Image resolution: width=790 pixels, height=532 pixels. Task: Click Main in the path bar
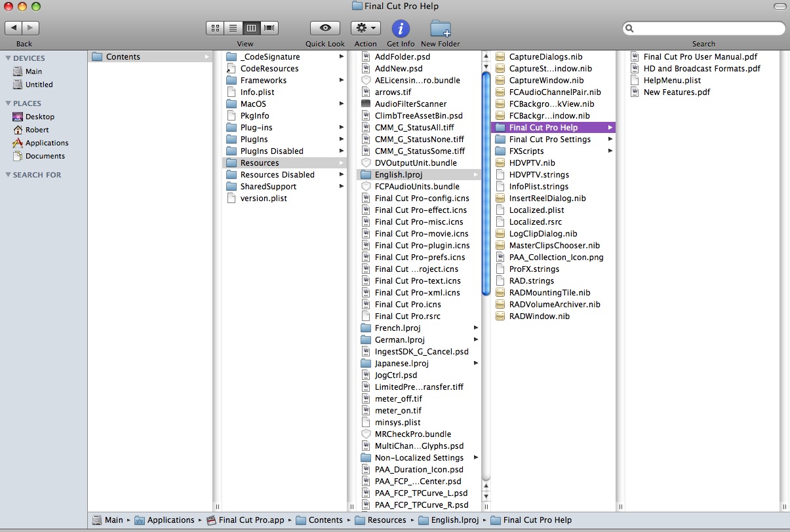point(107,520)
